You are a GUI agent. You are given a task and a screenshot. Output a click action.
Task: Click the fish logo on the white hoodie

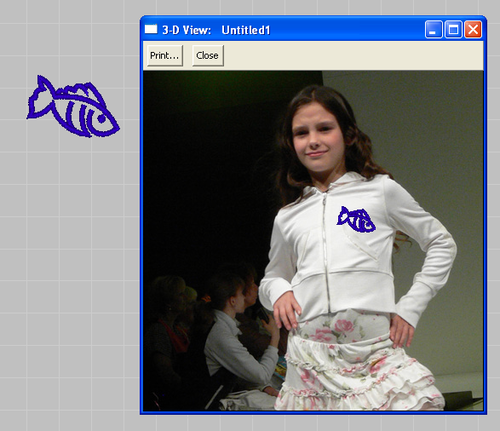pyautogui.click(x=356, y=219)
